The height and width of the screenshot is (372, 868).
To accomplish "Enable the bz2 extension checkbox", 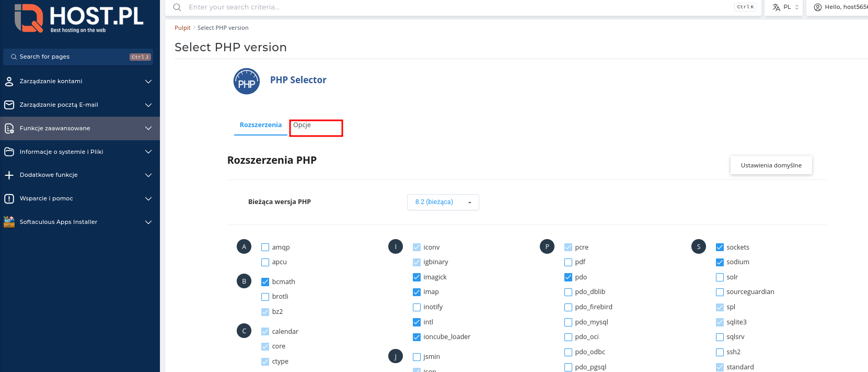I will click(265, 312).
